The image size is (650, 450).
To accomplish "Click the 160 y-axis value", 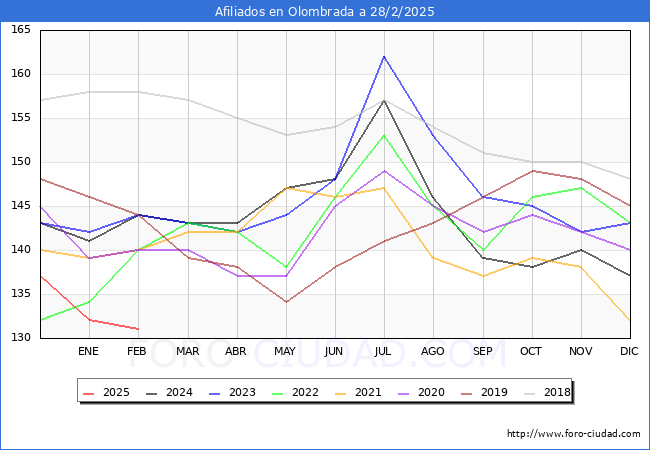I will [x=21, y=73].
